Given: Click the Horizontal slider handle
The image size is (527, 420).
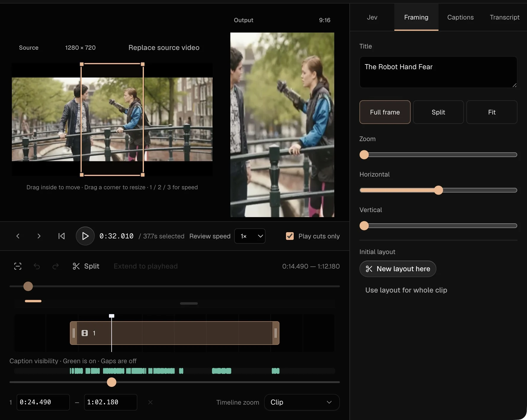Looking at the screenshot, I should click(438, 190).
